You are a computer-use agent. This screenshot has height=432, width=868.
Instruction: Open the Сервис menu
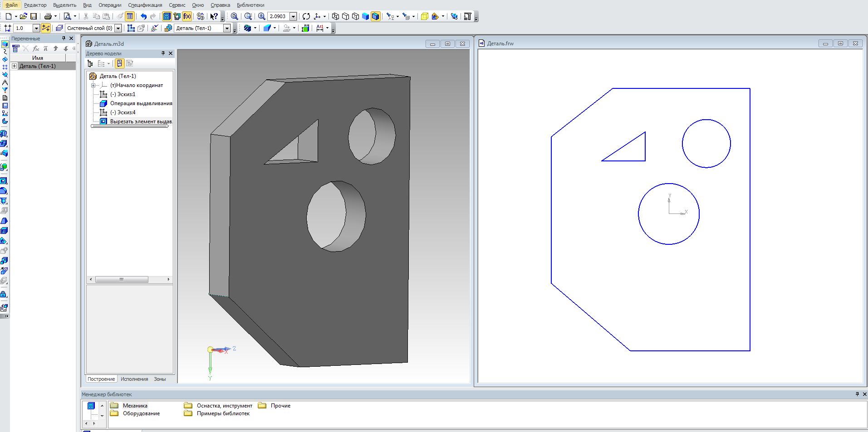tap(177, 5)
